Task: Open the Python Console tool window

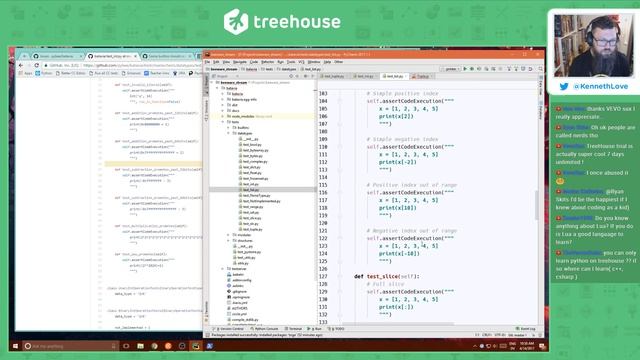Action: 264,329
